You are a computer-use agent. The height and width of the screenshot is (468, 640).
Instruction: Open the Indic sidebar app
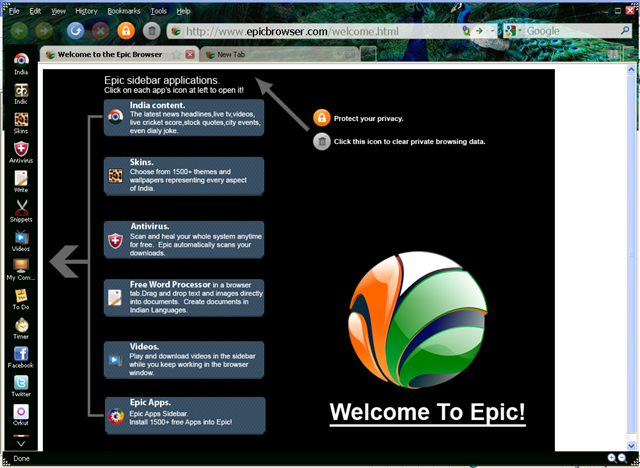coord(21,94)
